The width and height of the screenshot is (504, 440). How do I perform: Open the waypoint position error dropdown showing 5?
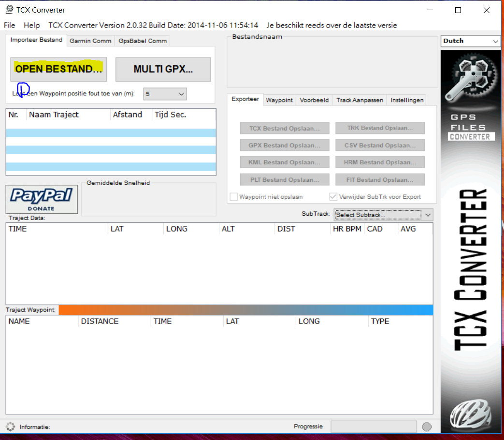click(x=165, y=94)
